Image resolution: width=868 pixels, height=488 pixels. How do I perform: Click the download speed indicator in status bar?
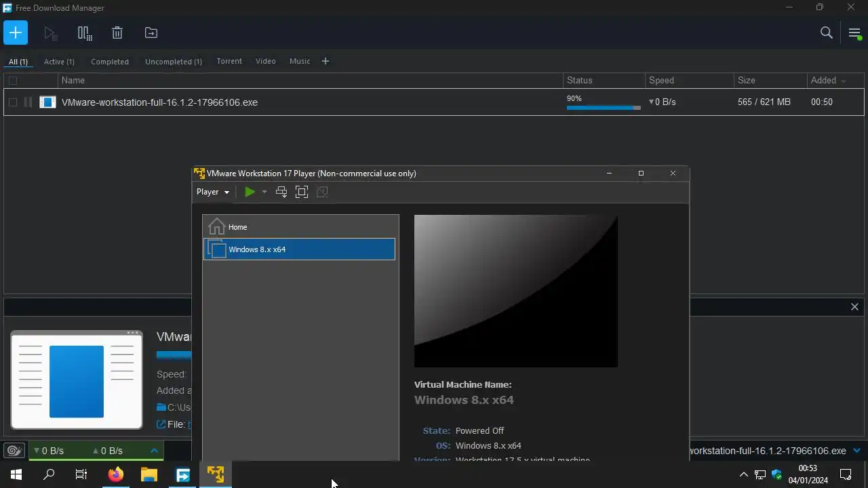[x=49, y=451]
